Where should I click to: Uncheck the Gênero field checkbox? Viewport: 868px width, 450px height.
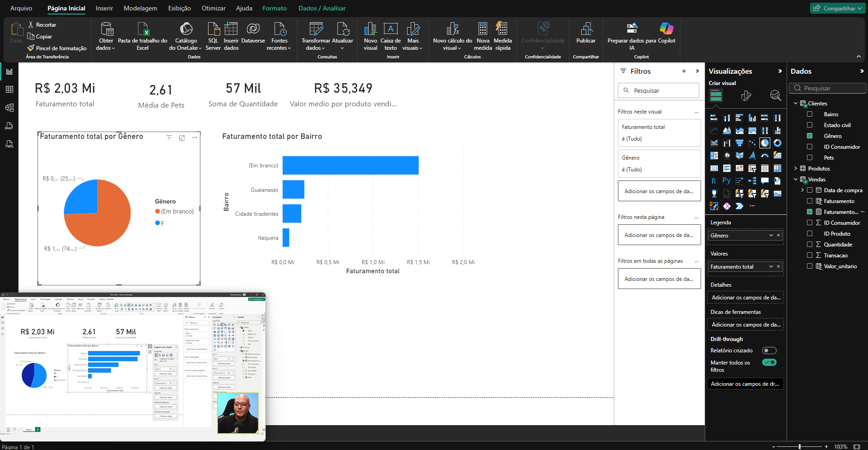(810, 136)
